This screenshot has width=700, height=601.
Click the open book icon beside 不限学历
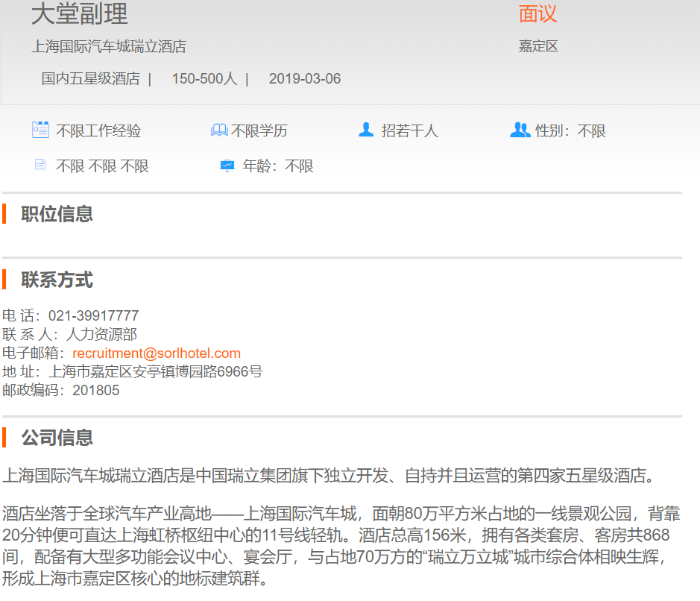point(219,130)
